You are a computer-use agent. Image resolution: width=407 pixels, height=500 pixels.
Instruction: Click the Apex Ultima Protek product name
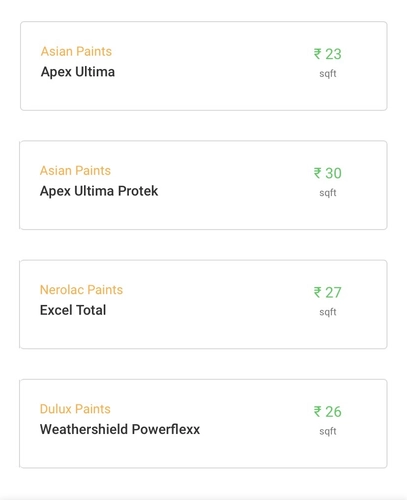[99, 191]
